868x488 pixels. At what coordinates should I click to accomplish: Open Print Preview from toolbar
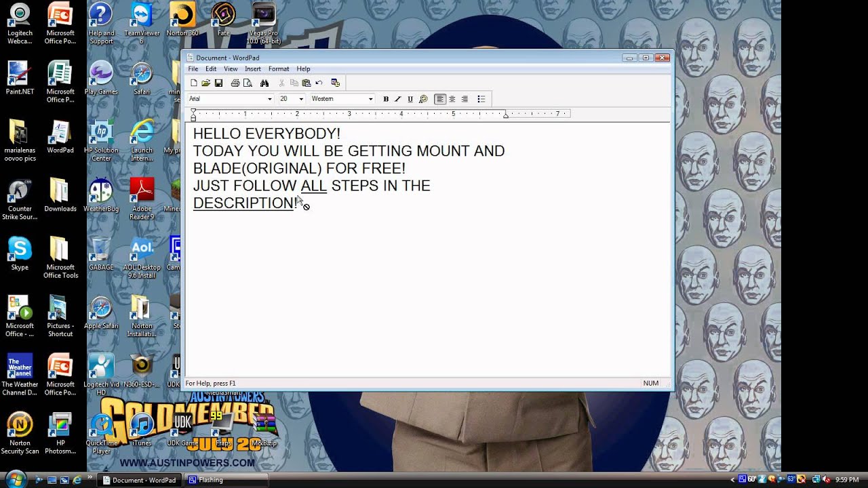[248, 83]
